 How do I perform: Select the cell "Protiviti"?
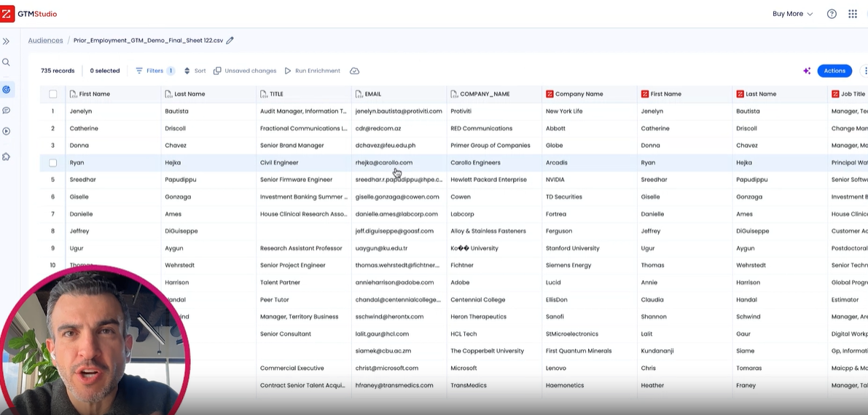coord(494,111)
